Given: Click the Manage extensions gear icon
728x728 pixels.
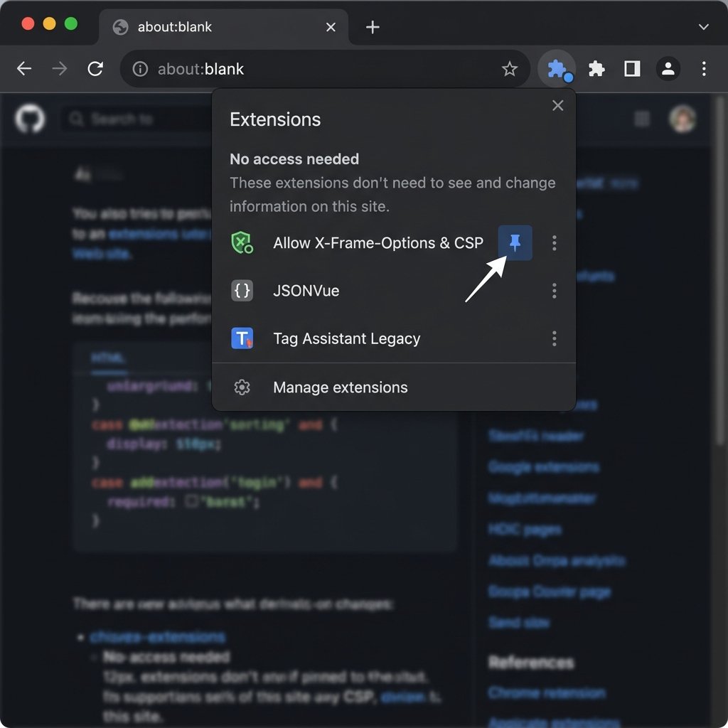Looking at the screenshot, I should [x=242, y=387].
